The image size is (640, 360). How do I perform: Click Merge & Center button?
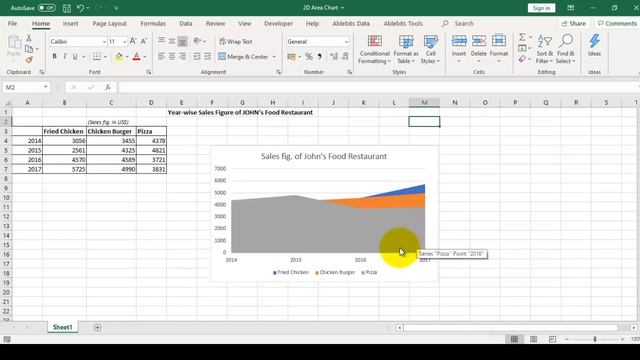point(243,56)
